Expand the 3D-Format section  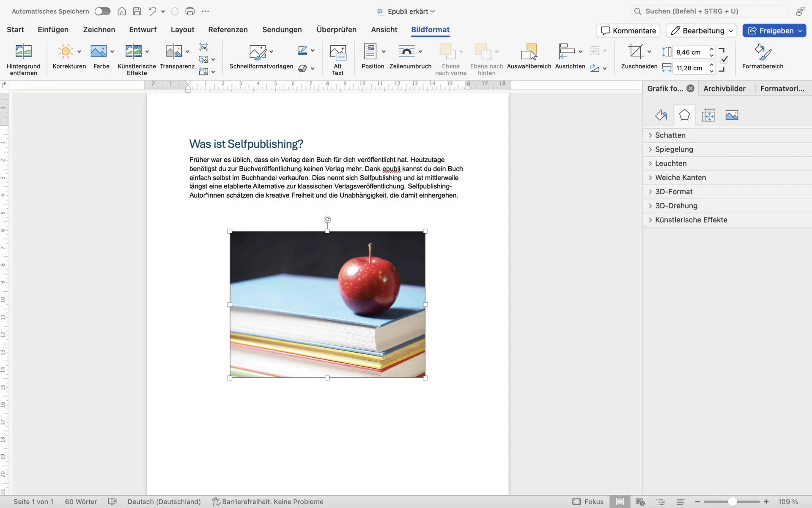(x=727, y=192)
